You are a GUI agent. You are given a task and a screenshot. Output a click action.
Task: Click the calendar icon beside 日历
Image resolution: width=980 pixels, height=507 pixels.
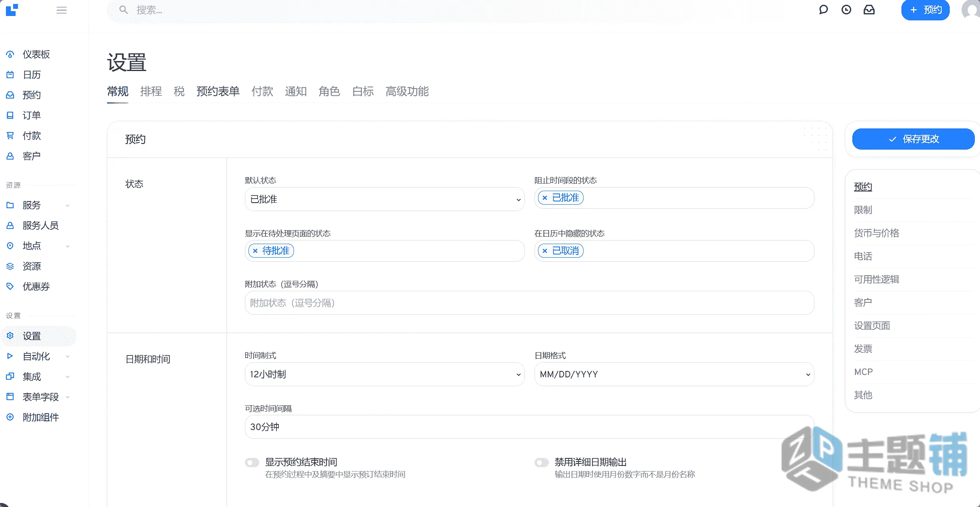click(10, 75)
